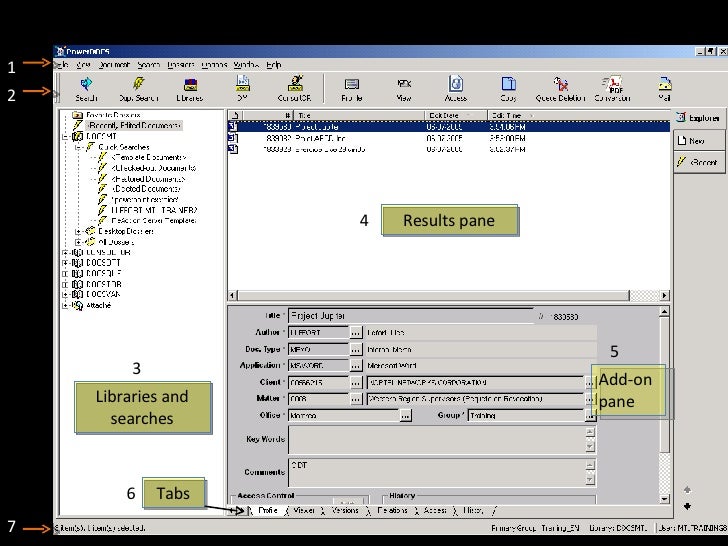The width and height of the screenshot is (728, 546).
Task: Expand the Desktop Dossiers node
Action: pyautogui.click(x=78, y=231)
